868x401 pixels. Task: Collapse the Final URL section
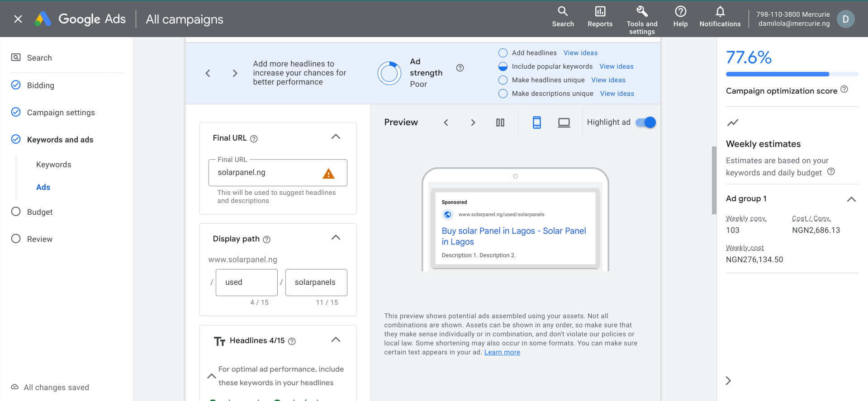click(x=336, y=137)
